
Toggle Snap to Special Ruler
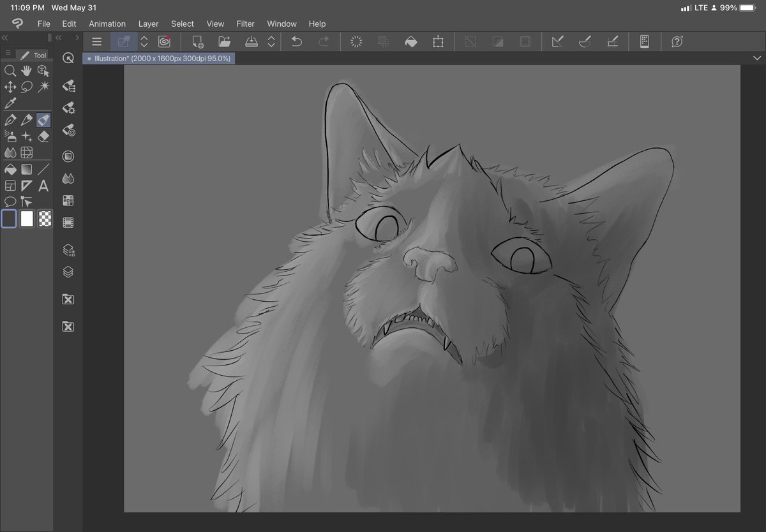click(585, 41)
